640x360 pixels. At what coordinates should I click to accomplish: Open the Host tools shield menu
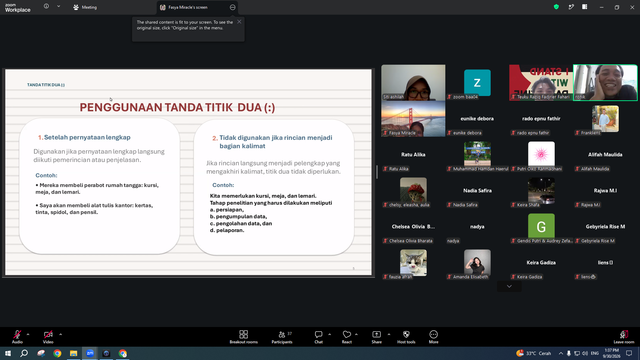click(x=406, y=337)
